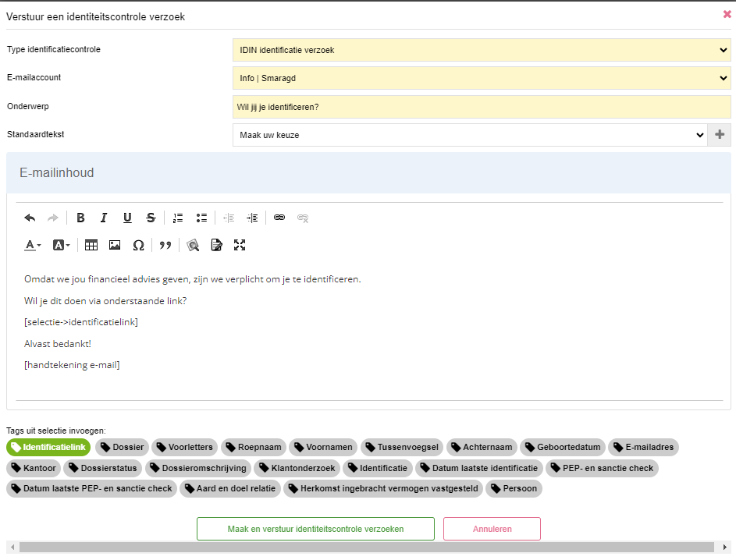Toggle strikethrough formatting
Screen dimensions: 736x560
151,218
